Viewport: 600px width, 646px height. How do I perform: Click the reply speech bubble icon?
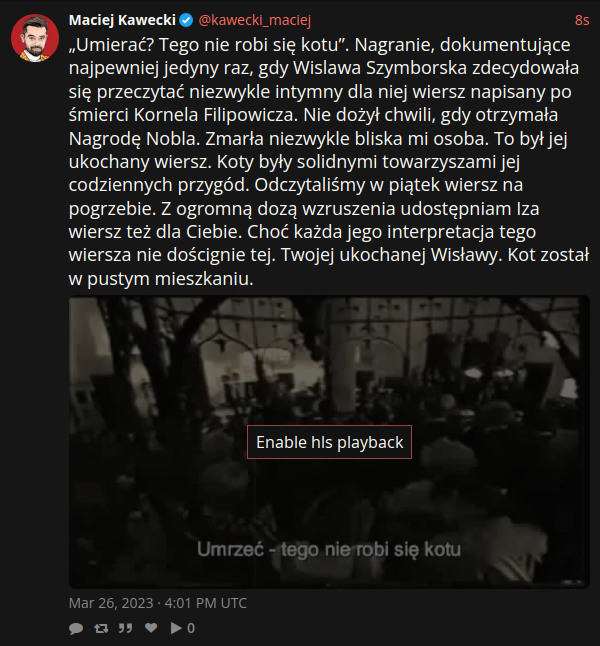click(76, 628)
